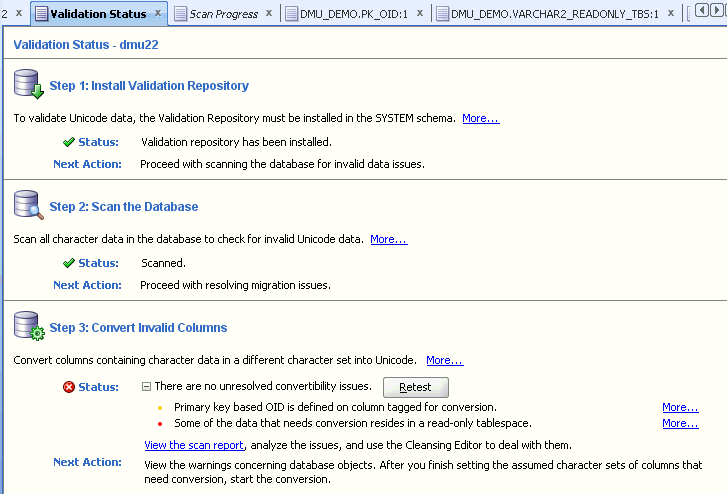Click the Convert Invalid Columns gear icon
This screenshot has width=727, height=494.
coord(28,327)
